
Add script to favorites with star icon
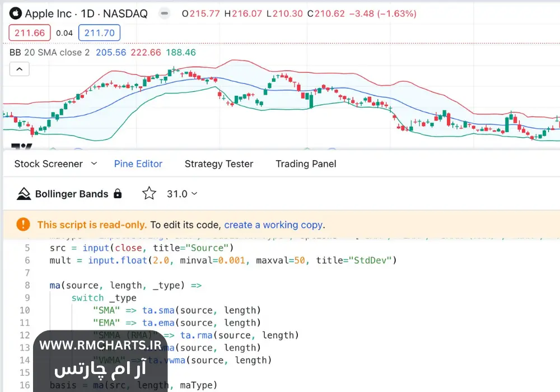[x=149, y=194]
